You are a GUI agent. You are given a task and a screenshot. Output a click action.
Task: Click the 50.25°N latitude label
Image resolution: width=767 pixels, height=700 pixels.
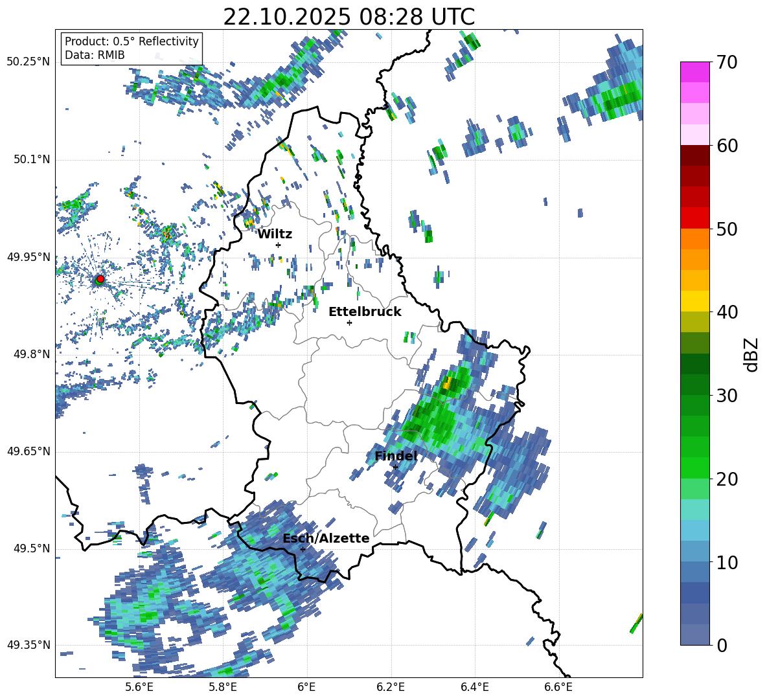click(29, 62)
